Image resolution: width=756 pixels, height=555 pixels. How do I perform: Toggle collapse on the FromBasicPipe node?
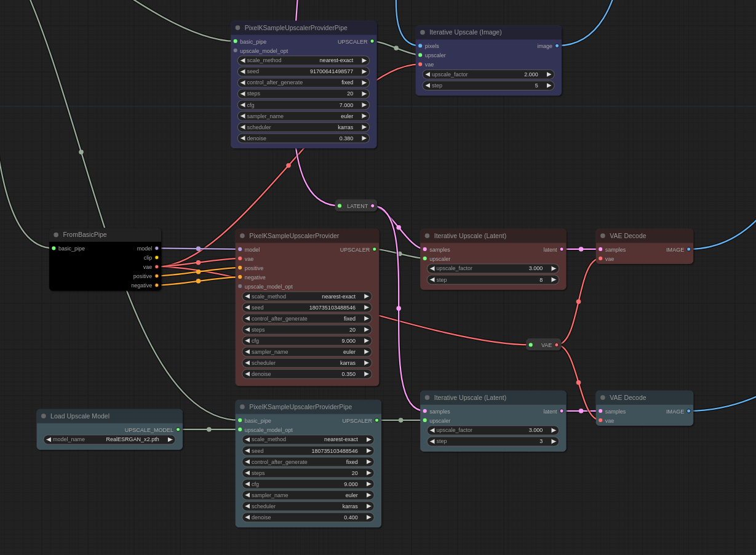click(56, 234)
